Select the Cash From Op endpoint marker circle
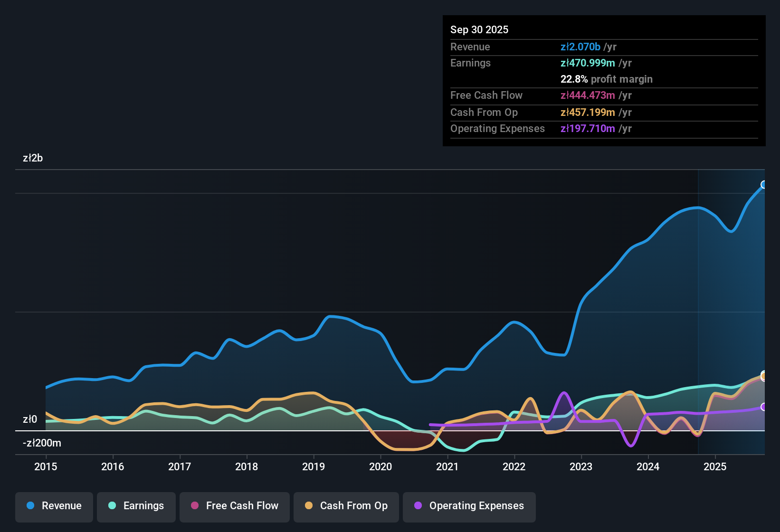 coord(764,376)
